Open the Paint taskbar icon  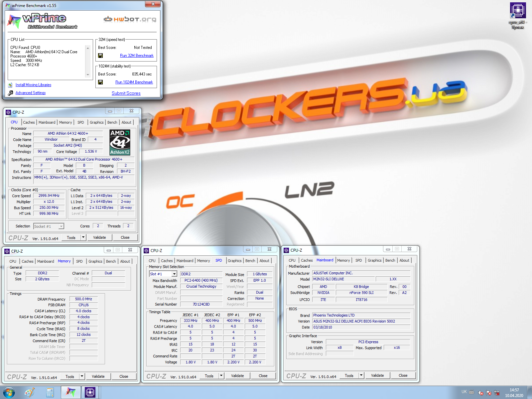30,393
